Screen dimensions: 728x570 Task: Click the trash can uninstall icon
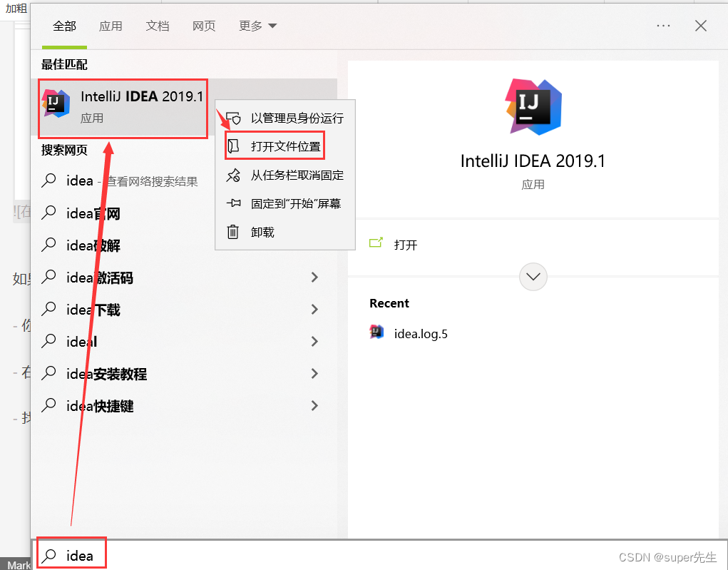[232, 231]
